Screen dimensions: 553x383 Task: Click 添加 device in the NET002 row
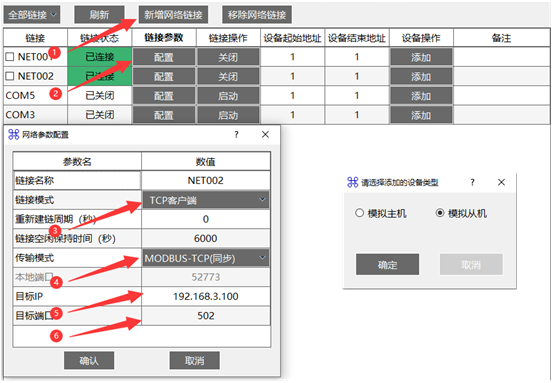tap(421, 76)
